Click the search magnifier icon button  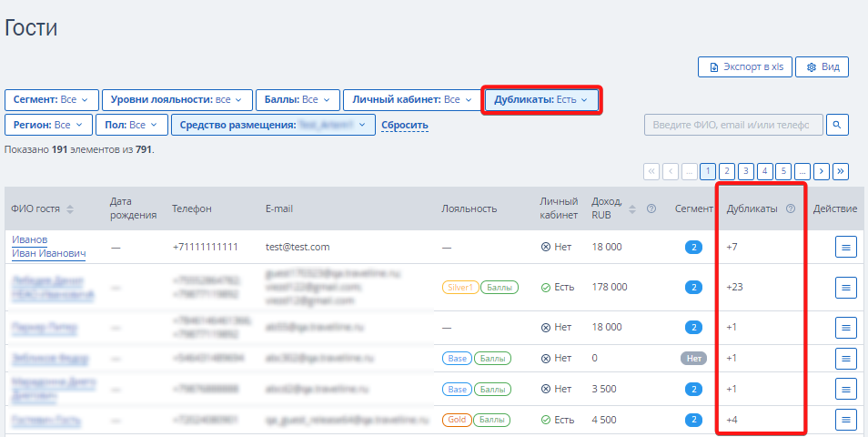point(837,125)
